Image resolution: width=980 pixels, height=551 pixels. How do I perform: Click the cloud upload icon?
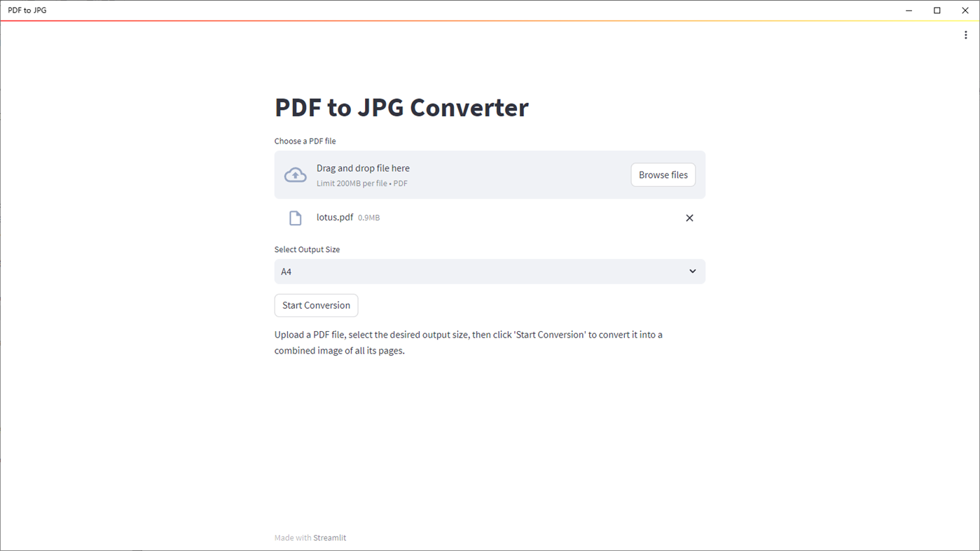(295, 174)
